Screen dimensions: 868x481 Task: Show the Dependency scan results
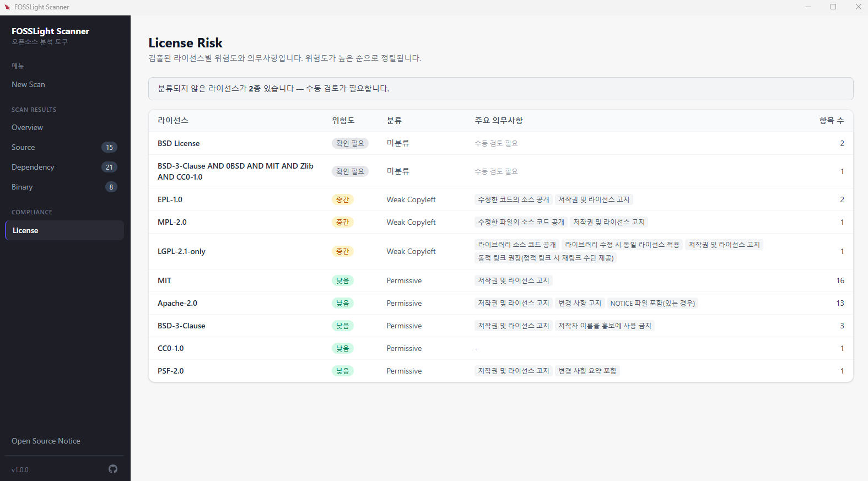click(x=64, y=167)
